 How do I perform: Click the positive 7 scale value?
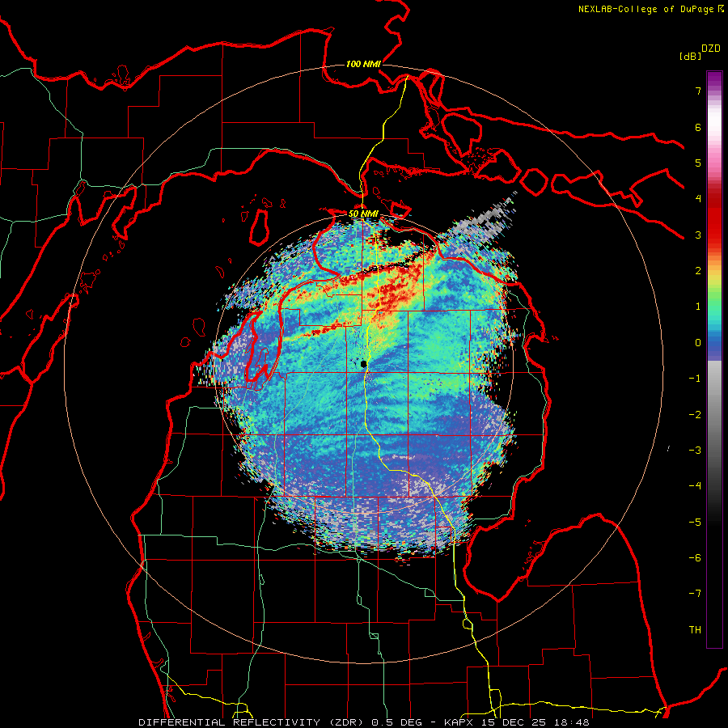[698, 91]
